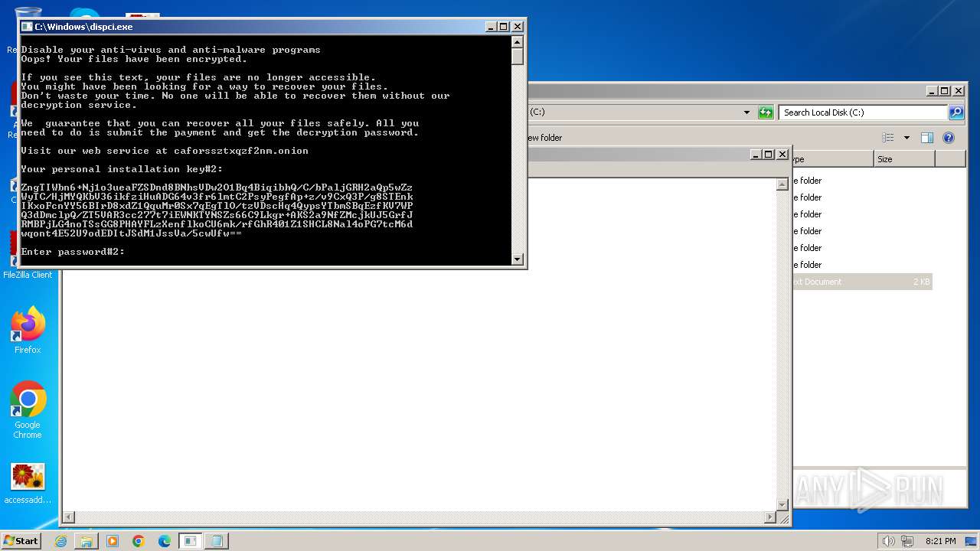Show the clock reading 8:21 PM
The height and width of the screenshot is (551, 980).
pos(941,541)
